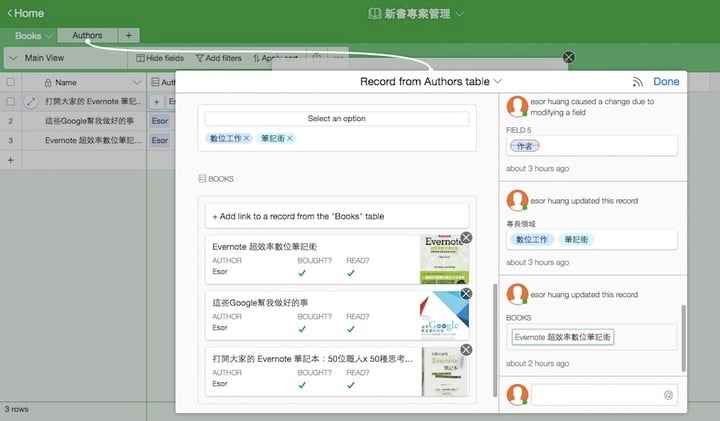
Task: Add a new row with plus icon
Action: pyautogui.click(x=11, y=160)
